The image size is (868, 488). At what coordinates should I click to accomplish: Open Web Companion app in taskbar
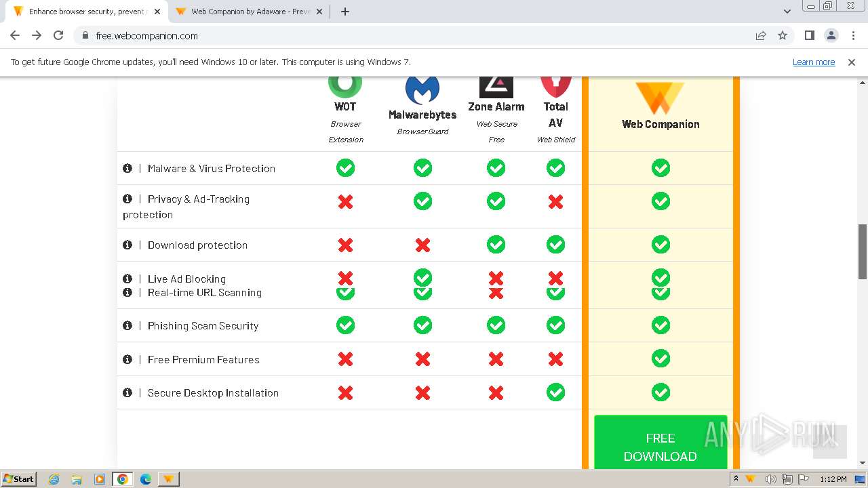click(168, 479)
